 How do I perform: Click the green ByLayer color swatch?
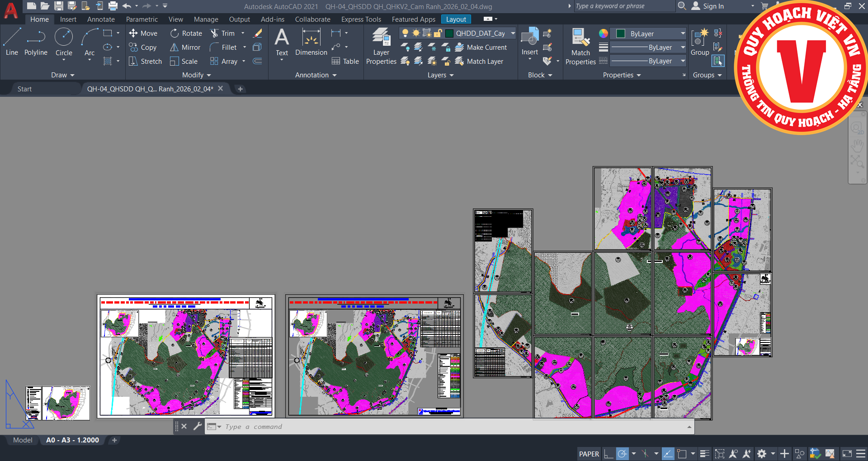(x=621, y=33)
